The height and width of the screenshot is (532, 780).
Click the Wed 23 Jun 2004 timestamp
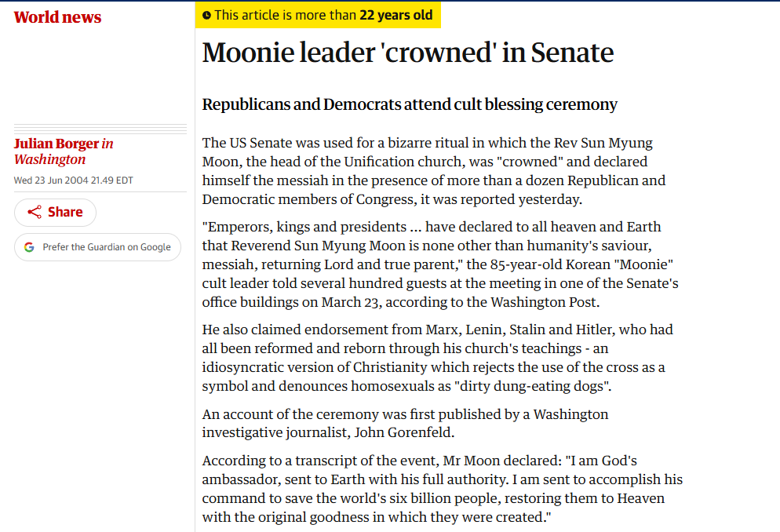(x=74, y=180)
